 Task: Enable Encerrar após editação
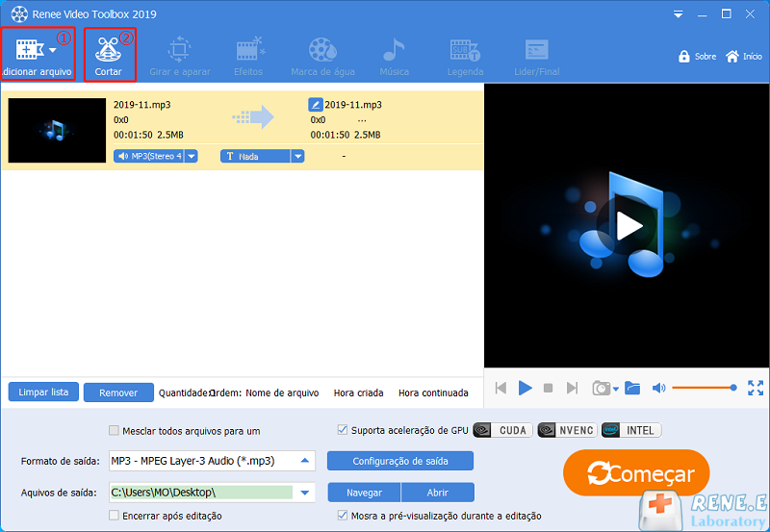pos(114,516)
